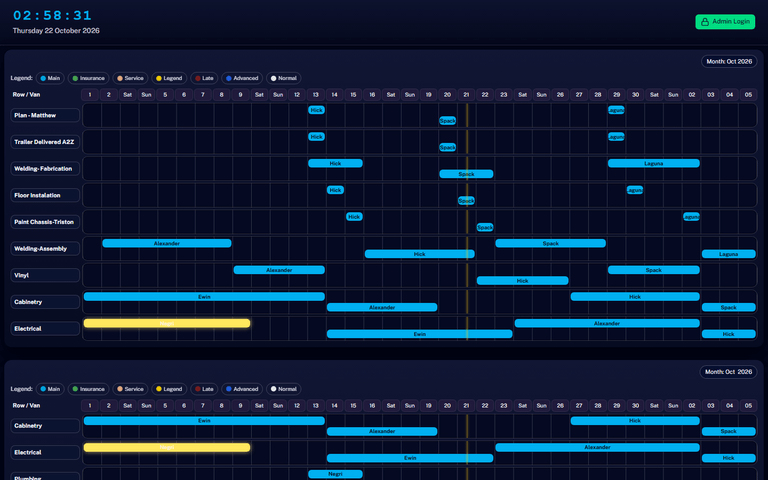This screenshot has width=768, height=480.
Task: Open the Spack bar in lower Cabinetry row
Action: pos(729,431)
